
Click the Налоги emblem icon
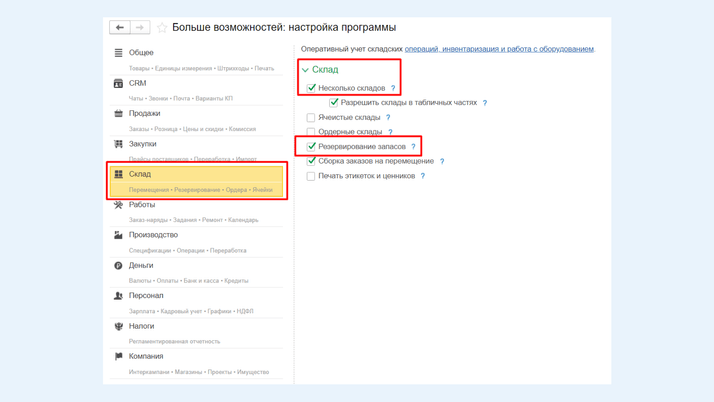(118, 326)
